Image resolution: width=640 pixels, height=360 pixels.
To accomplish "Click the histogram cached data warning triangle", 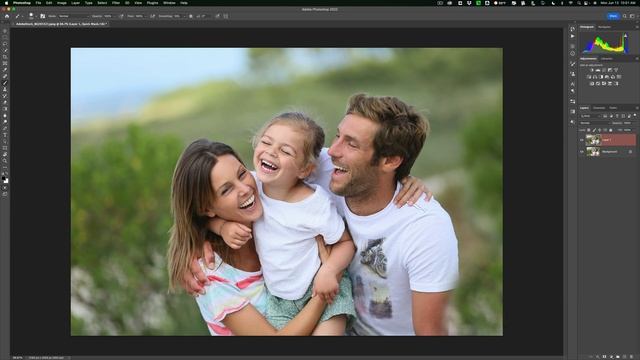I will pyautogui.click(x=625, y=36).
